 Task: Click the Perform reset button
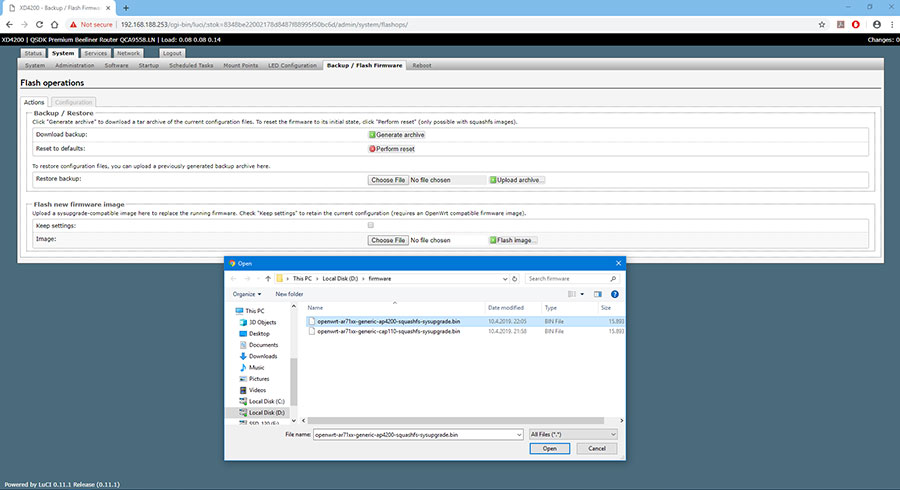click(392, 149)
